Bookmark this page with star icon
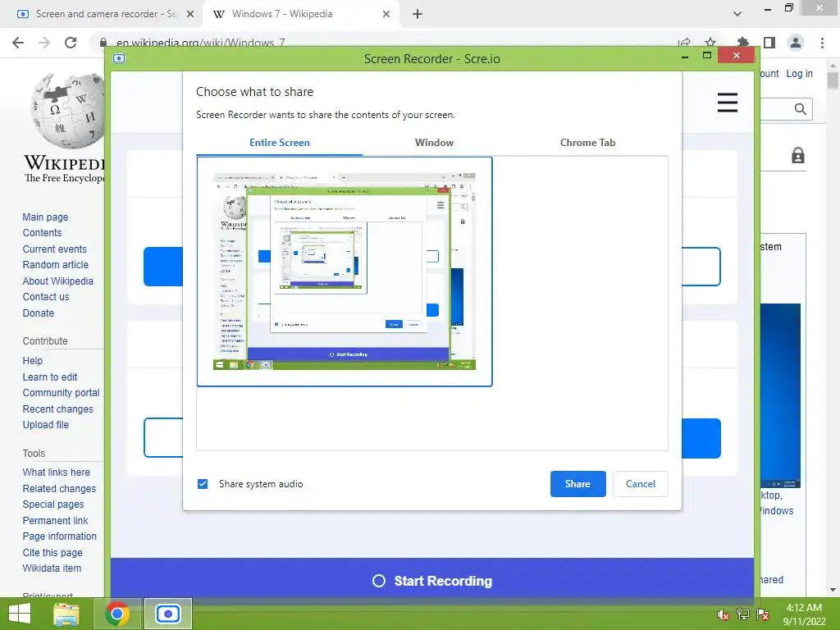 (x=710, y=43)
